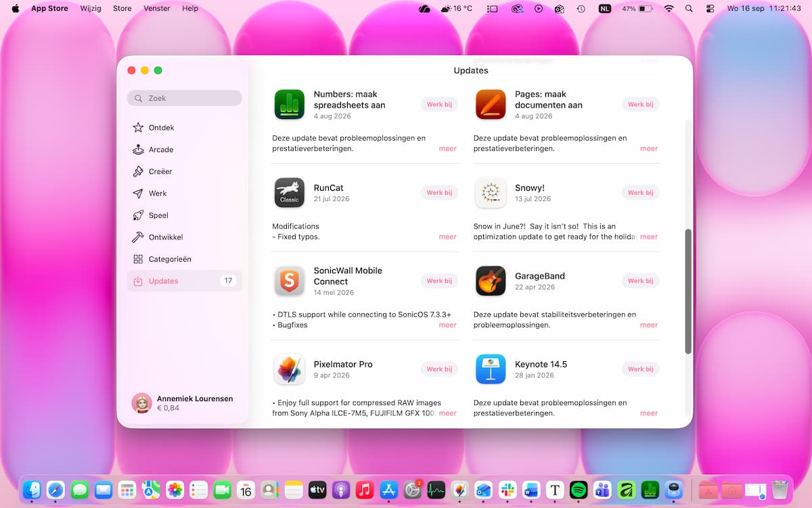Open Messages in the Dock
This screenshot has height=508, width=812.
pyautogui.click(x=80, y=490)
